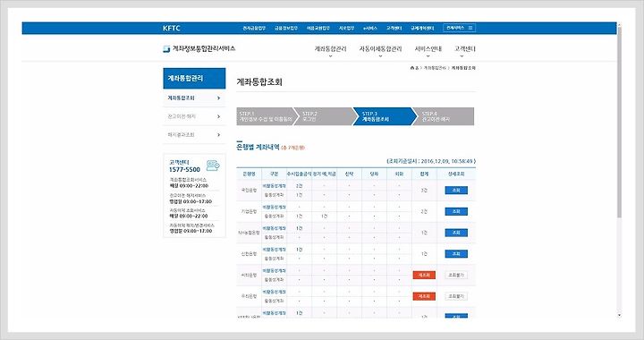Click red 재조회 button for 우리은행
The height and width of the screenshot is (340, 644).
[x=424, y=296]
